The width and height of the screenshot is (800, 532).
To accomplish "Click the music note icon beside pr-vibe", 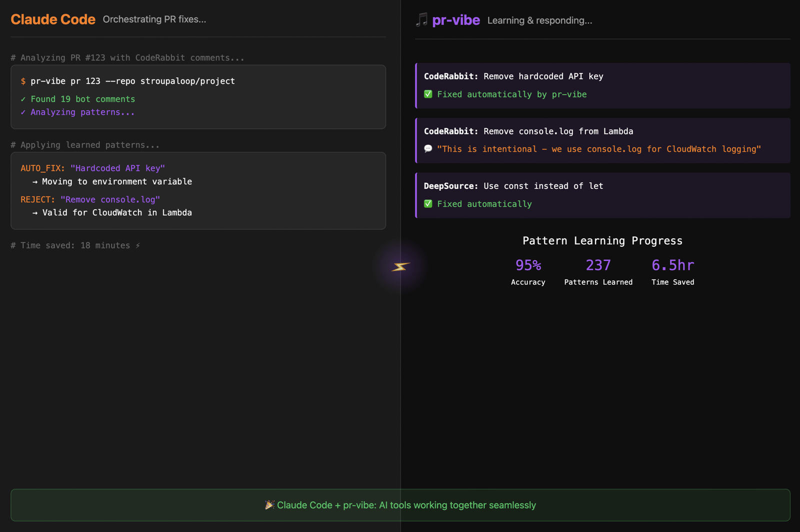I will [422, 20].
